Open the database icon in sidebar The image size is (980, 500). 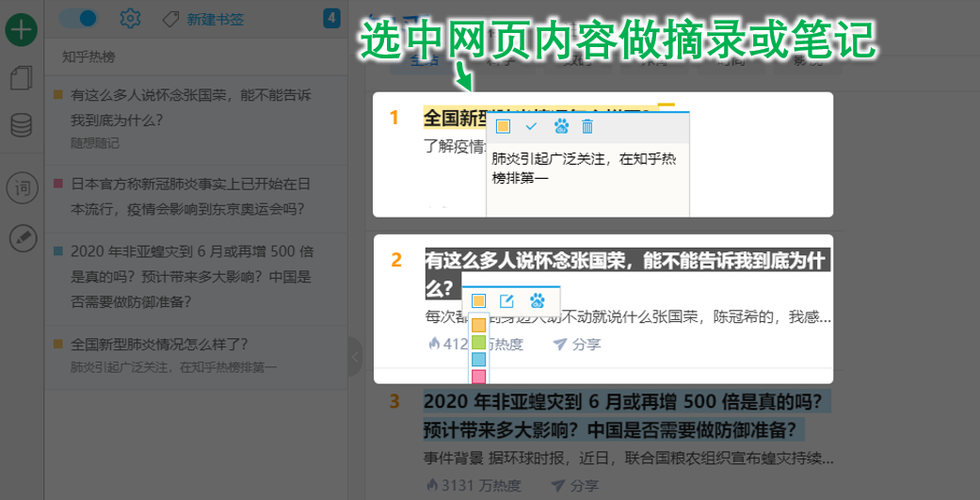pyautogui.click(x=22, y=125)
